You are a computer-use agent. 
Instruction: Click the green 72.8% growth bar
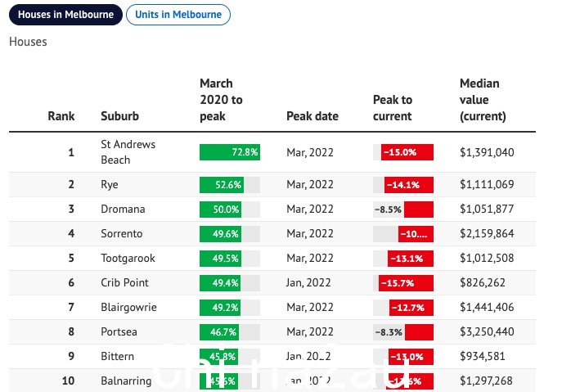point(230,152)
